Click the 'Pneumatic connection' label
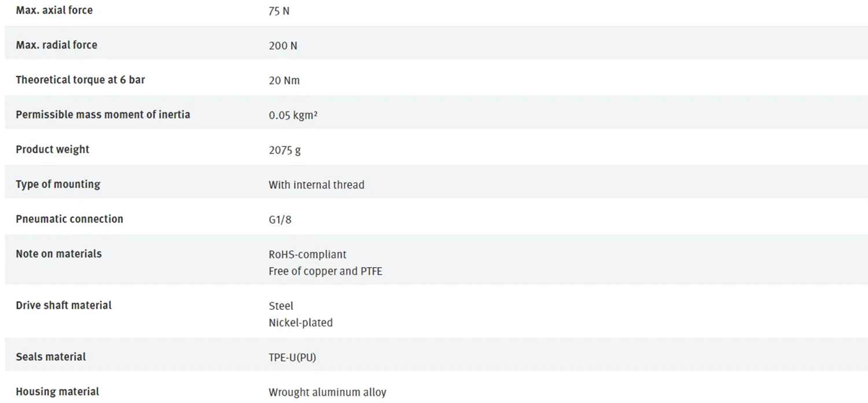Image resolution: width=868 pixels, height=403 pixels. tap(69, 219)
